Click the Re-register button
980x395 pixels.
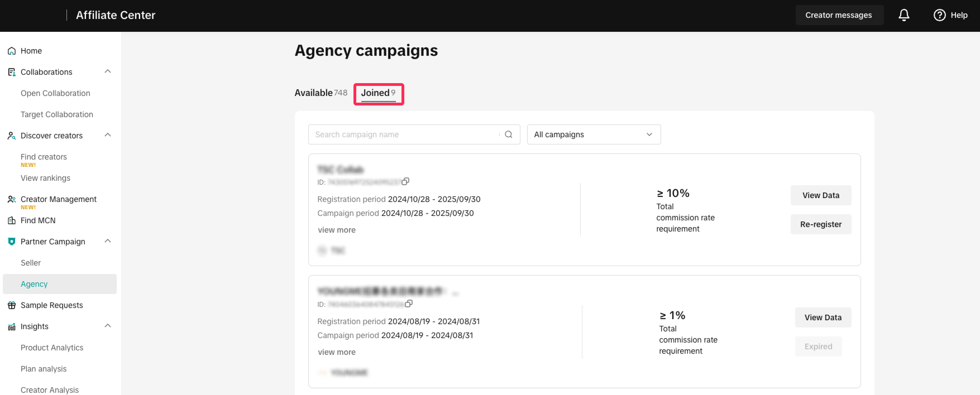[821, 224]
